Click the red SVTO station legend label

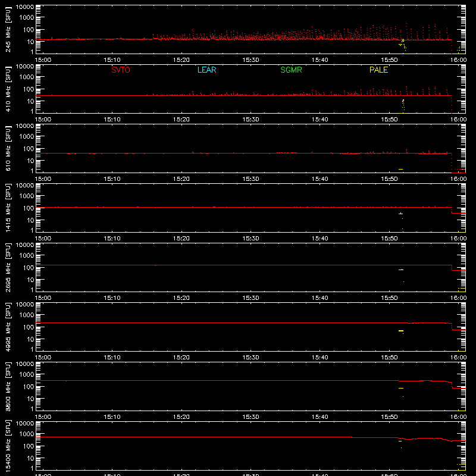coord(121,70)
